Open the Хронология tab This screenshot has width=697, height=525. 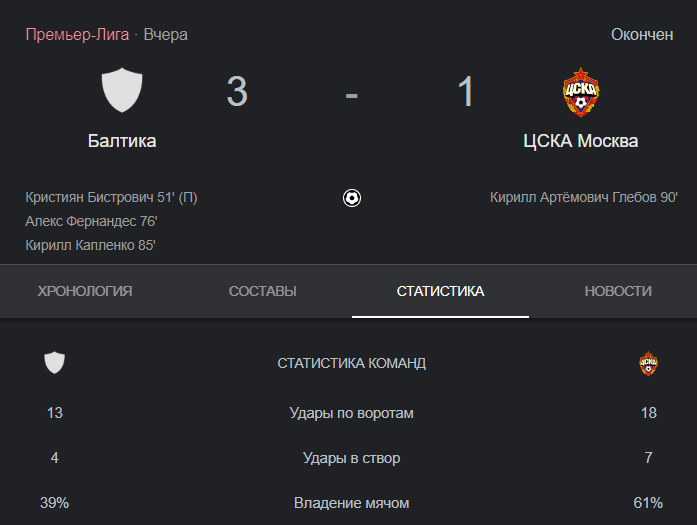84,291
